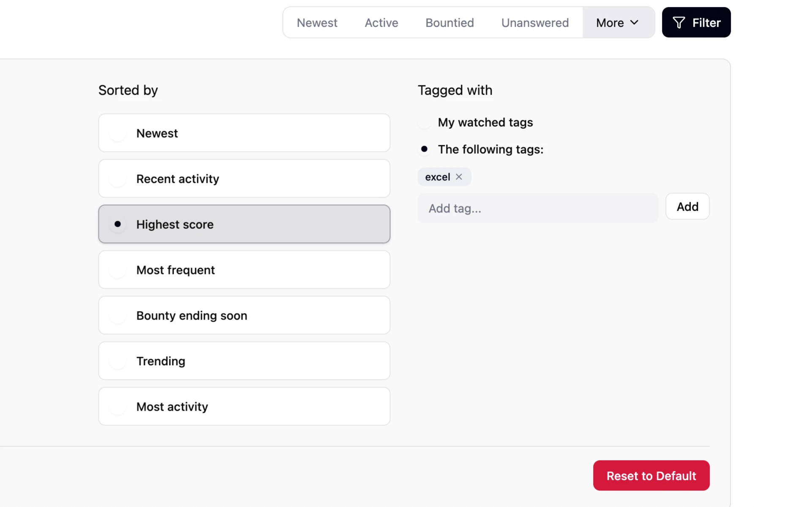Enable My watched tags radio
Viewport: 812px width, 507px height.
click(425, 122)
